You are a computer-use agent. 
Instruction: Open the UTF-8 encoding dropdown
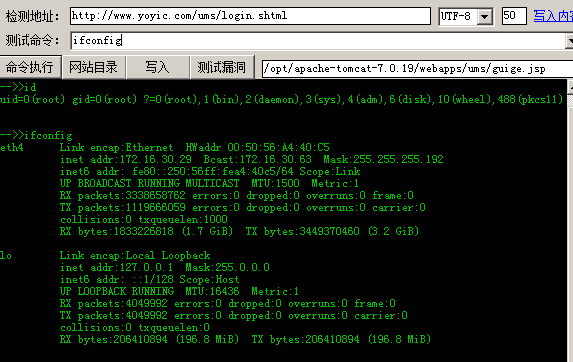point(485,16)
